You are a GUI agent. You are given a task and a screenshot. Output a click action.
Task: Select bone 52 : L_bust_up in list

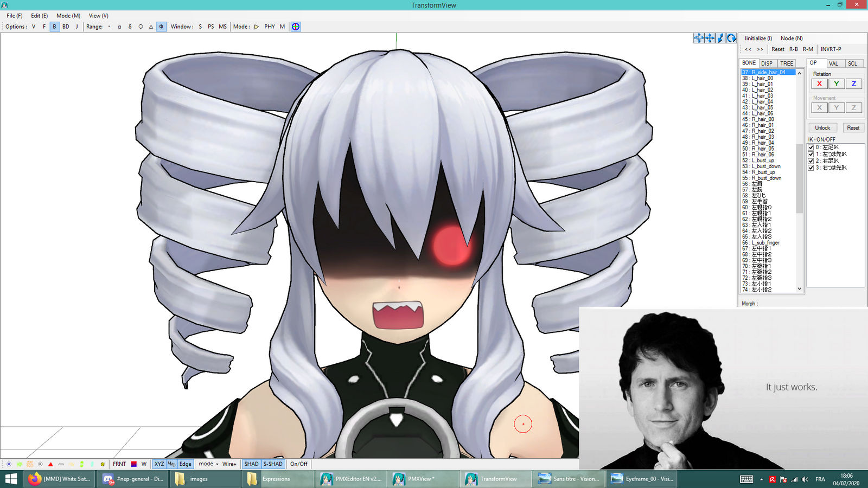click(768, 160)
